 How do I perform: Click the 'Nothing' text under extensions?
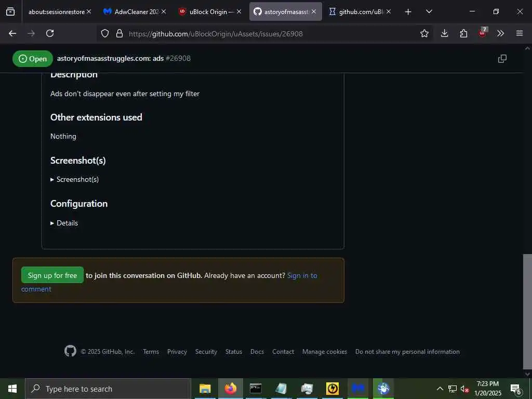point(63,137)
